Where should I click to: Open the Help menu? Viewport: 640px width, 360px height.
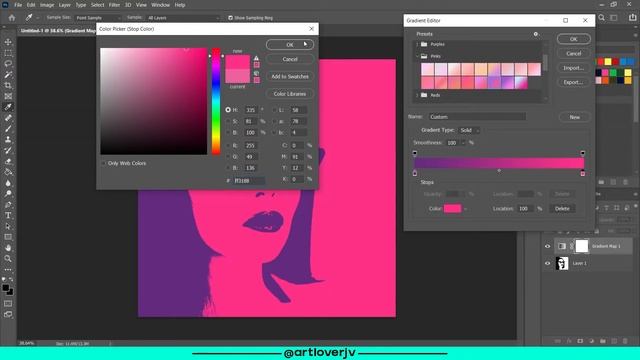click(180, 5)
